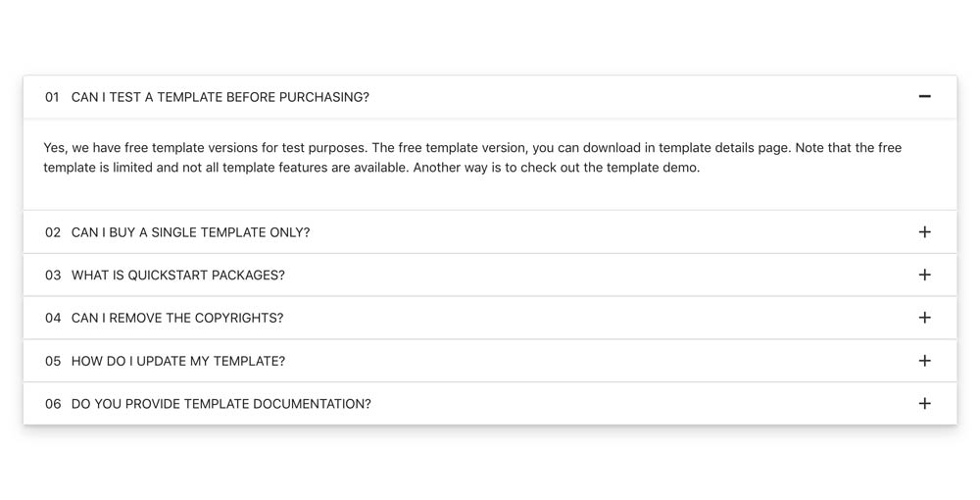The width and height of the screenshot is (980, 500).
Task: Click "Do you provide template documentation?" heading
Action: coord(221,404)
